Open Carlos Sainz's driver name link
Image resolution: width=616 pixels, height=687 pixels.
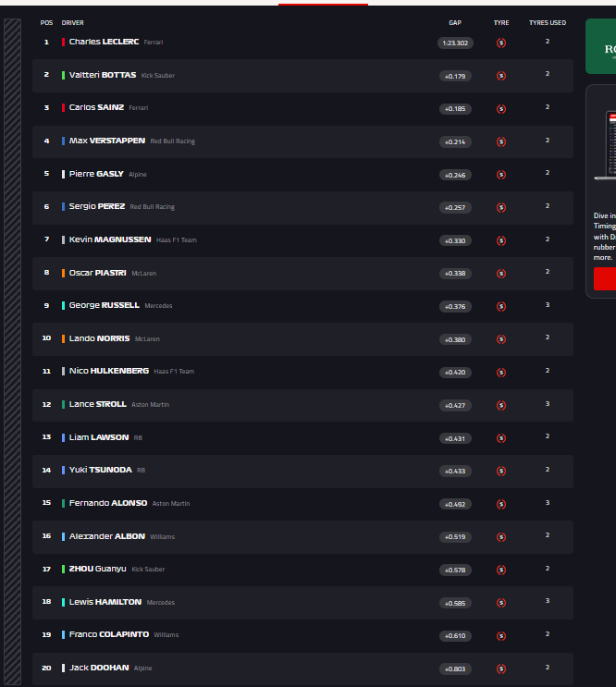[96, 108]
